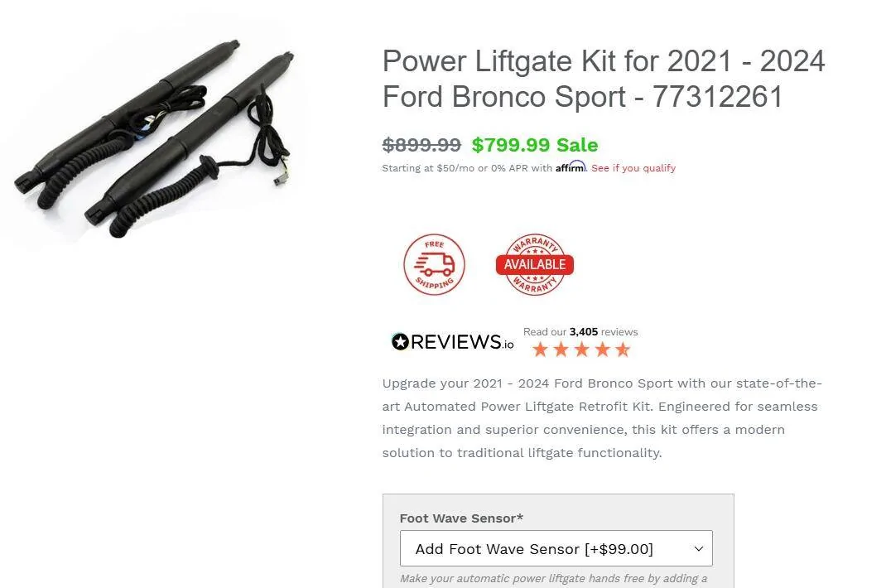Click the "Read our" reviews text
886x588 pixels.
coord(544,332)
